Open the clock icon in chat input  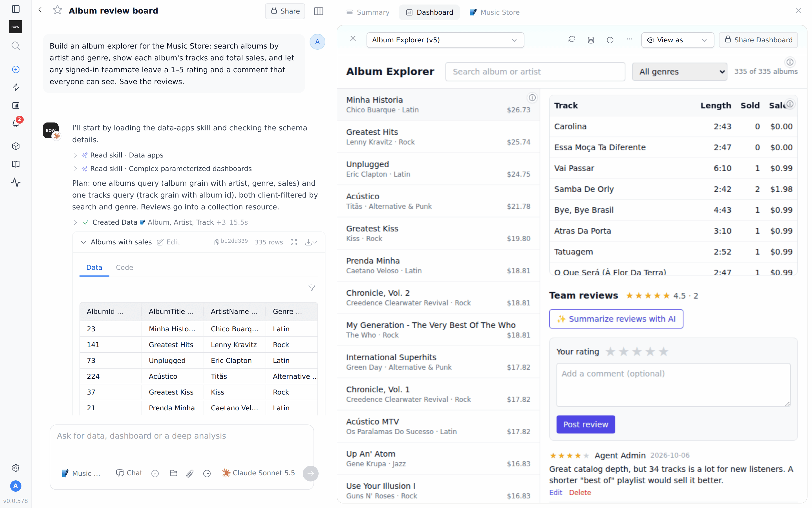pyautogui.click(x=207, y=473)
